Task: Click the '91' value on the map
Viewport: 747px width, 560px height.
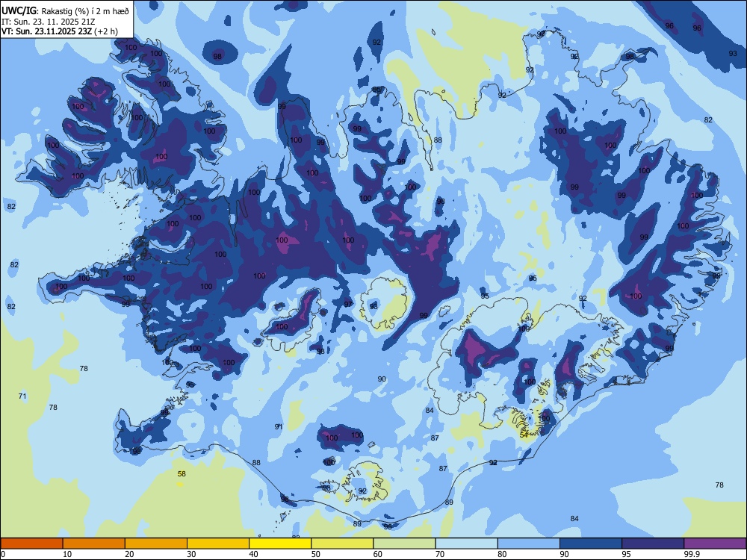Action: point(279,426)
